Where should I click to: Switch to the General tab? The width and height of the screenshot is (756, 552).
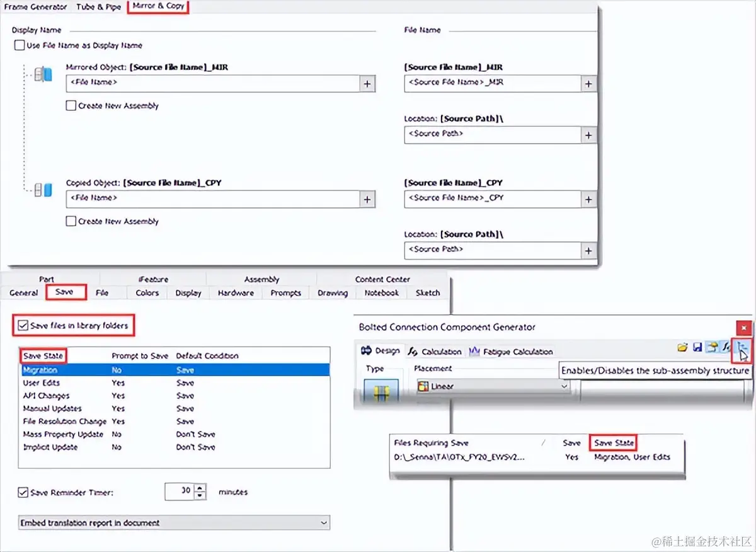coord(24,293)
